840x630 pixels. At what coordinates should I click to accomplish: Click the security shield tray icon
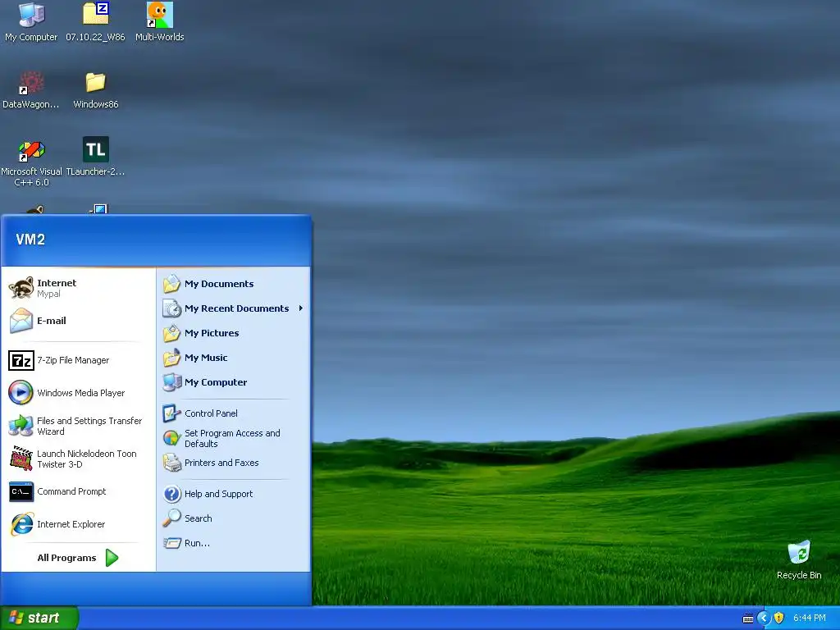coord(779,619)
